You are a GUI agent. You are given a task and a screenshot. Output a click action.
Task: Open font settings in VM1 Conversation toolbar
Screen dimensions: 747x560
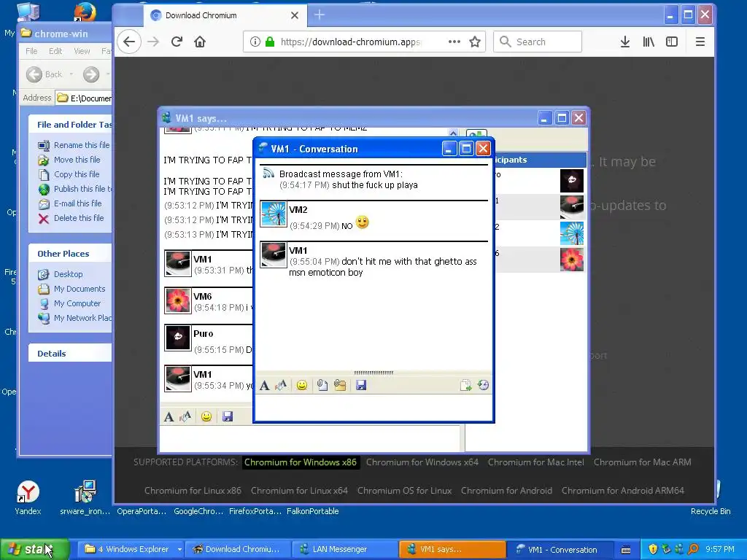pyautogui.click(x=264, y=385)
